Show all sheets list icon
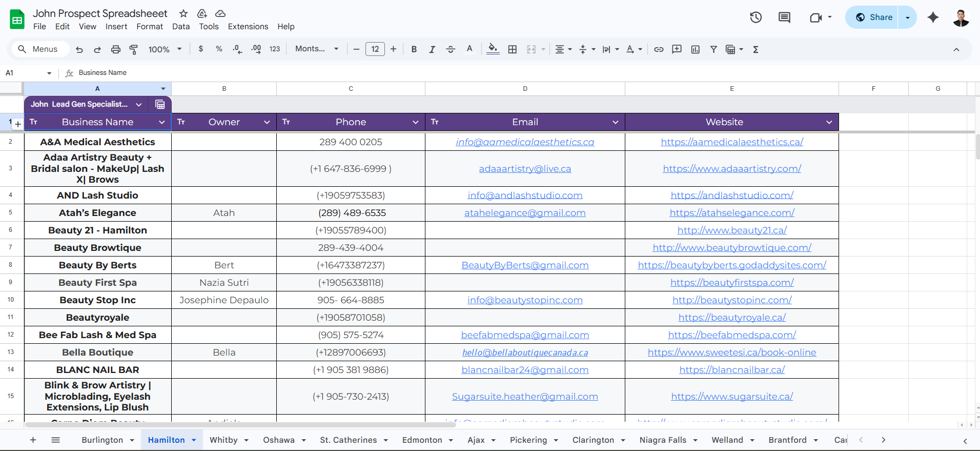 [x=56, y=440]
